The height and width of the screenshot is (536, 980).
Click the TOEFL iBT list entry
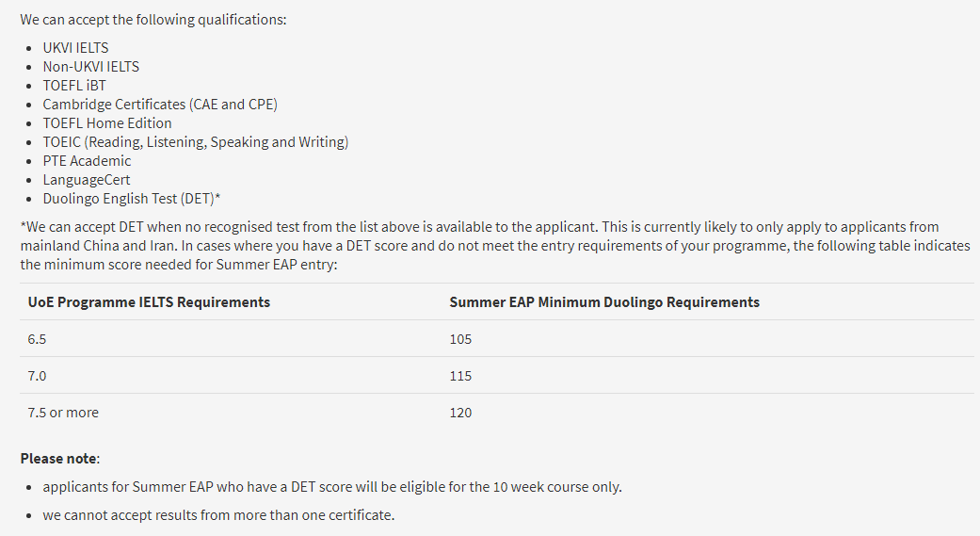74,86
